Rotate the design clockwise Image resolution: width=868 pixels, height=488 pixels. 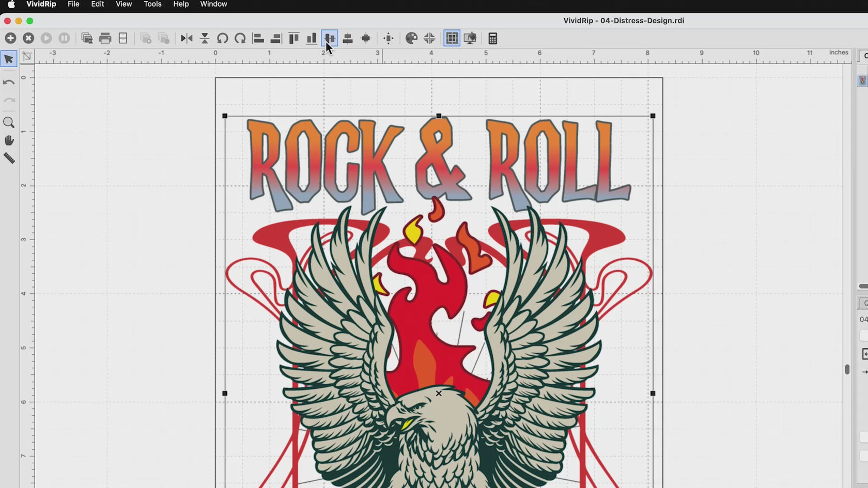pos(240,38)
